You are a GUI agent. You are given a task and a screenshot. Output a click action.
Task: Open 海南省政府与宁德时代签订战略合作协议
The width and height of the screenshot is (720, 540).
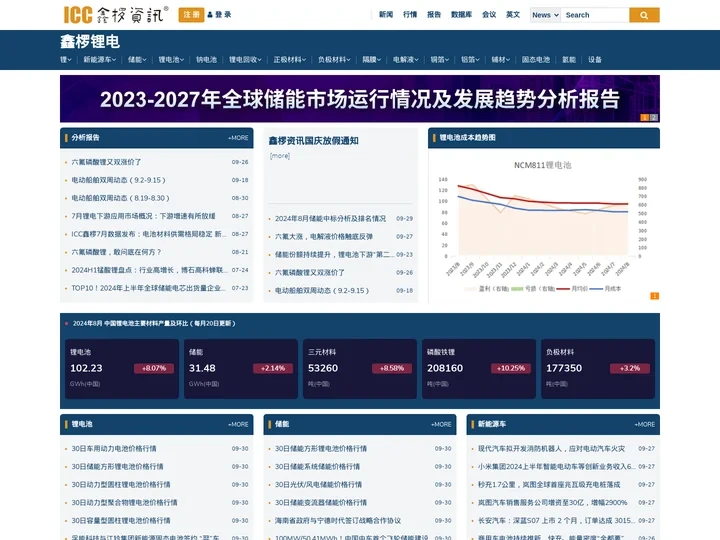tap(338, 520)
